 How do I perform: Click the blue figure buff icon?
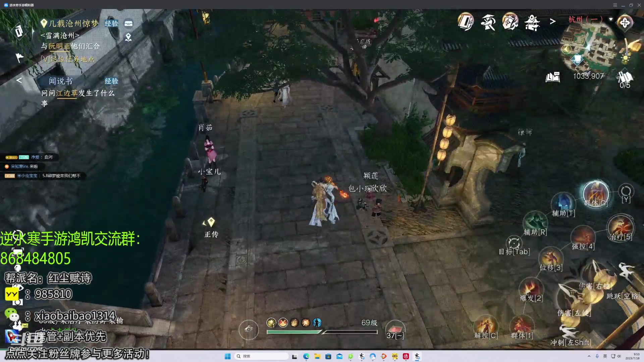317,323
